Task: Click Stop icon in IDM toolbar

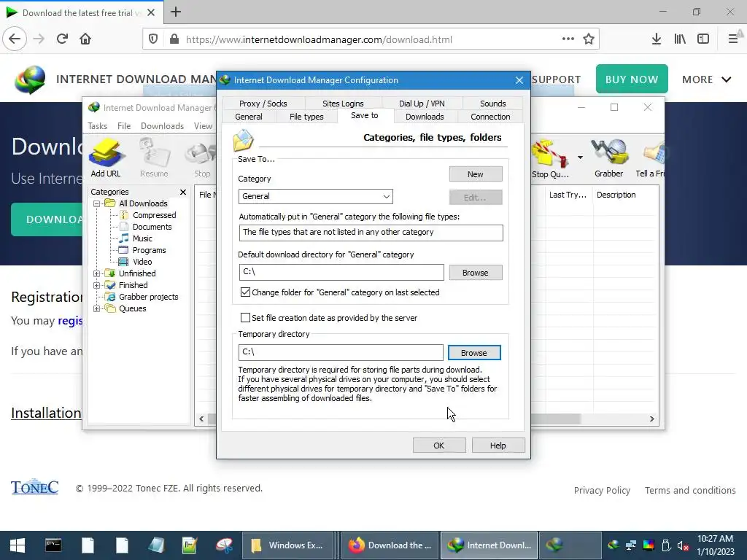Action: click(x=202, y=158)
